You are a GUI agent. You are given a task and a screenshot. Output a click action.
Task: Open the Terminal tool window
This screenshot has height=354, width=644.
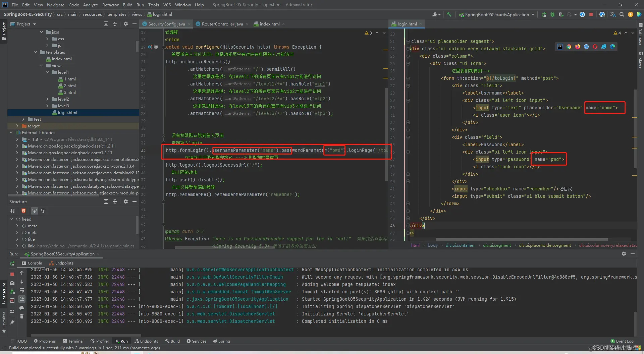click(x=73, y=341)
